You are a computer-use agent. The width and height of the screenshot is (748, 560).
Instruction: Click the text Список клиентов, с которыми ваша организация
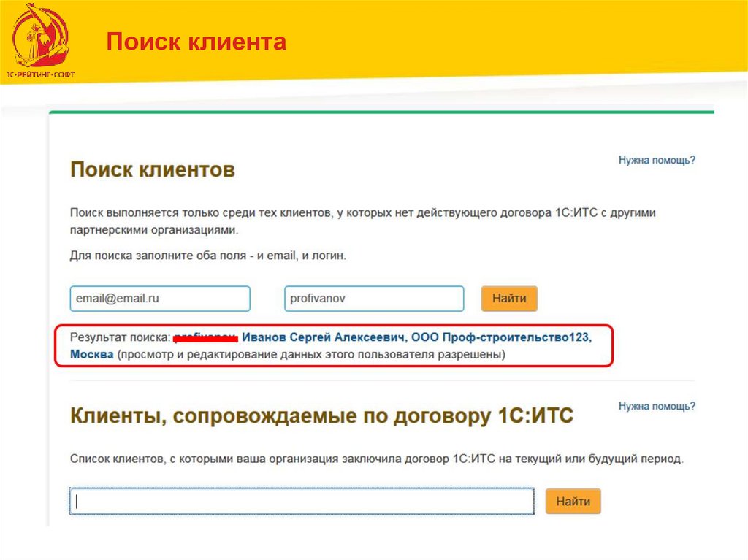pos(376,459)
